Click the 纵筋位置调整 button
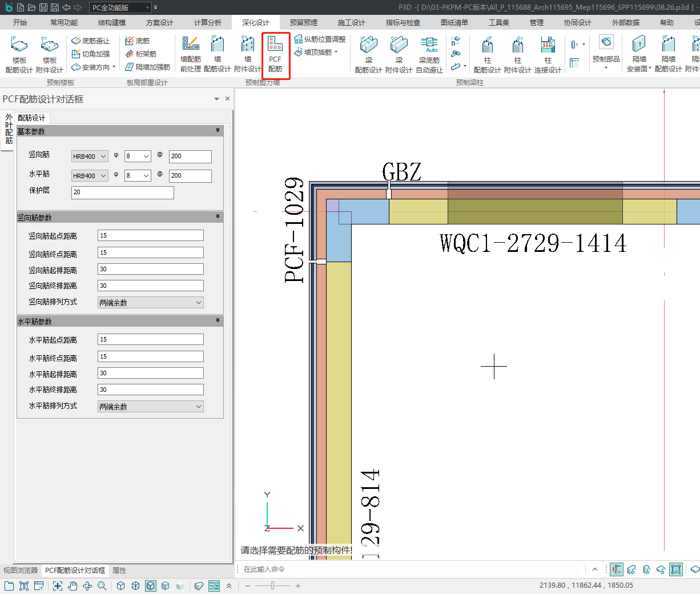Viewport: 700px width, 594px height. [320, 39]
